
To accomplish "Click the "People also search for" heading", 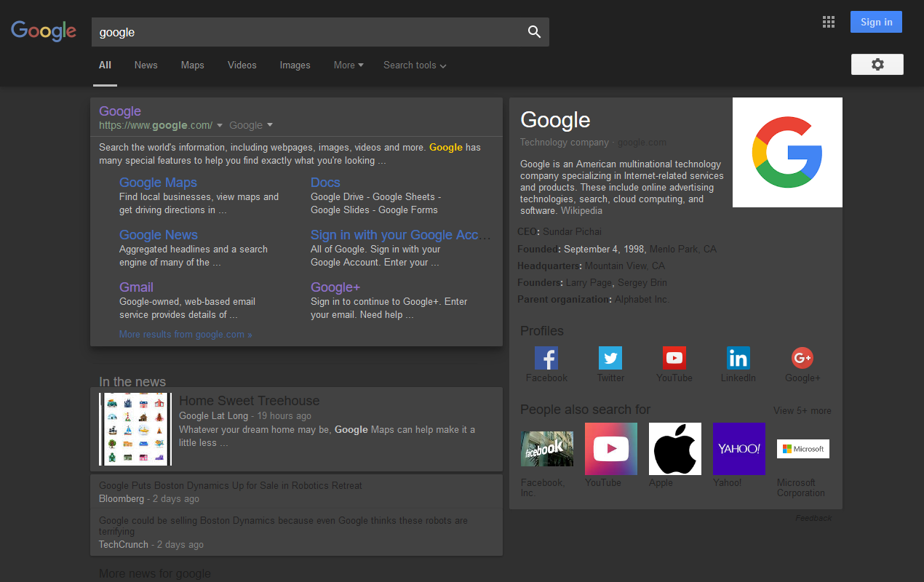I will pos(586,410).
